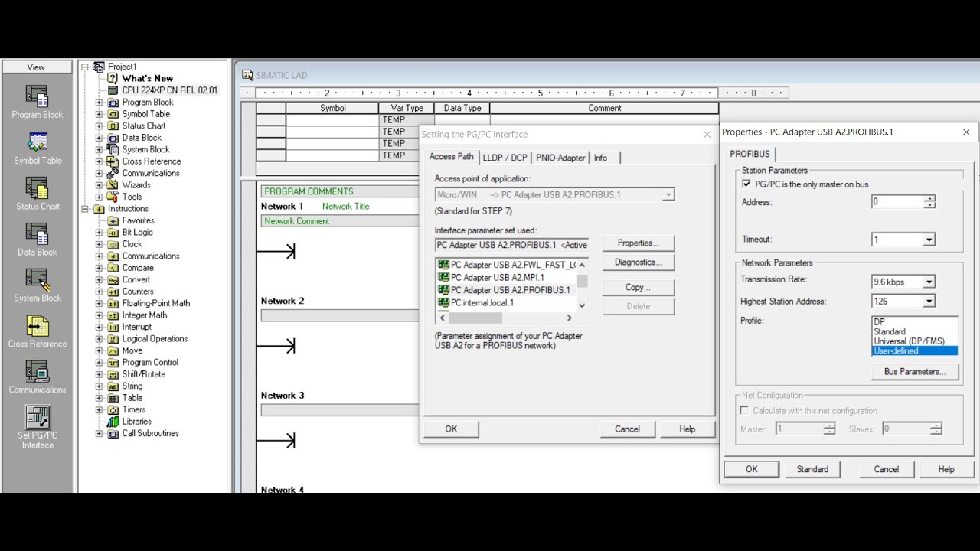Click Cancel in Properties dialog
The image size is (980, 551).
pos(887,470)
